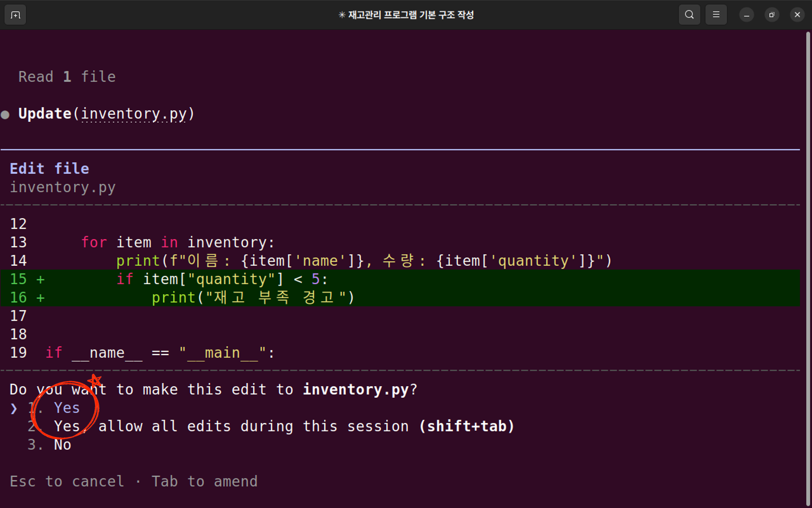Viewport: 812px width, 508px height.
Task: Click inventory.py under Edit file
Action: (63, 187)
